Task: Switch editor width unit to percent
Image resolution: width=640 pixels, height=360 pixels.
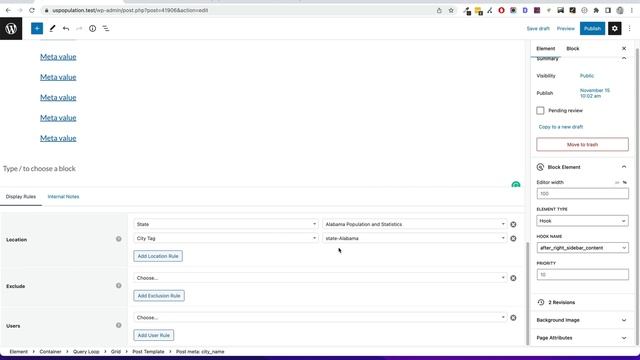Action: coord(624,182)
